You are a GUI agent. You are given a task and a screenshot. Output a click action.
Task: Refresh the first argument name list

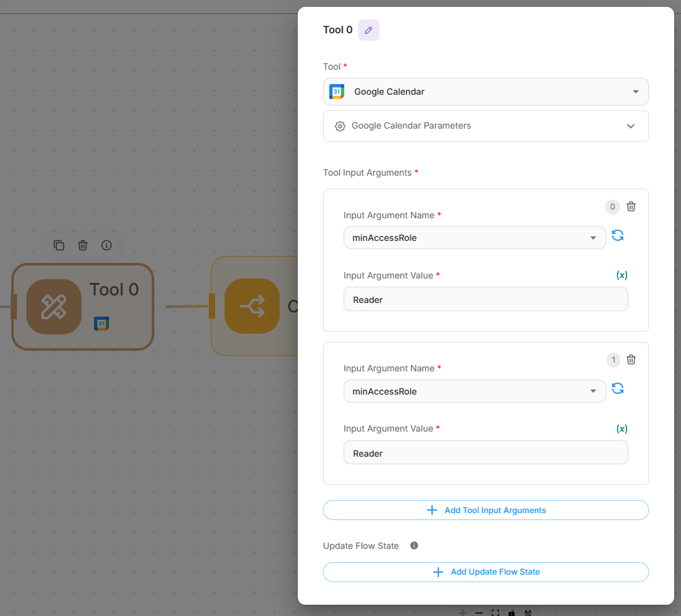click(618, 235)
